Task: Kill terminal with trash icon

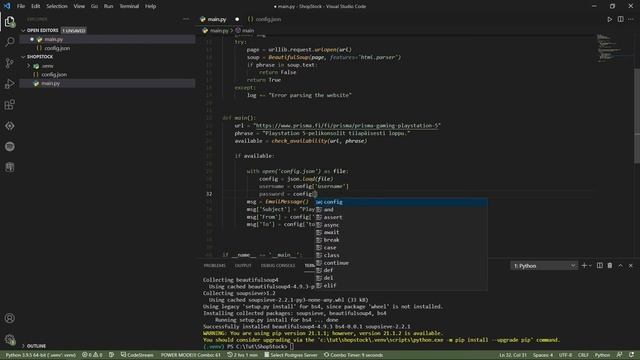Action: 610,266
